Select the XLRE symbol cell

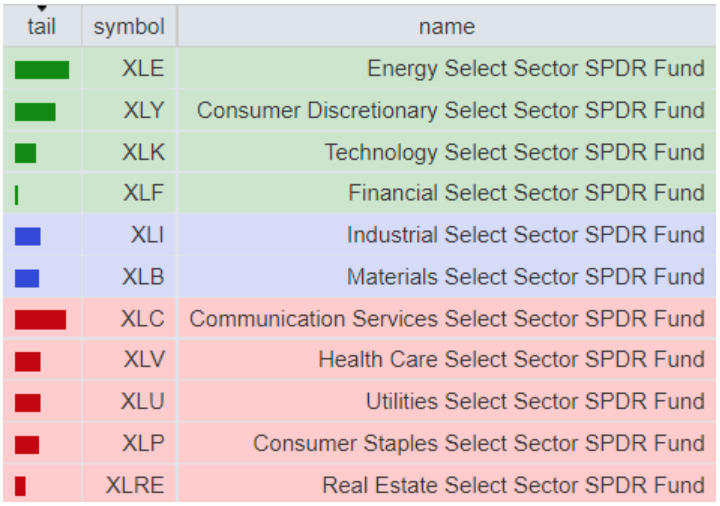(x=135, y=485)
